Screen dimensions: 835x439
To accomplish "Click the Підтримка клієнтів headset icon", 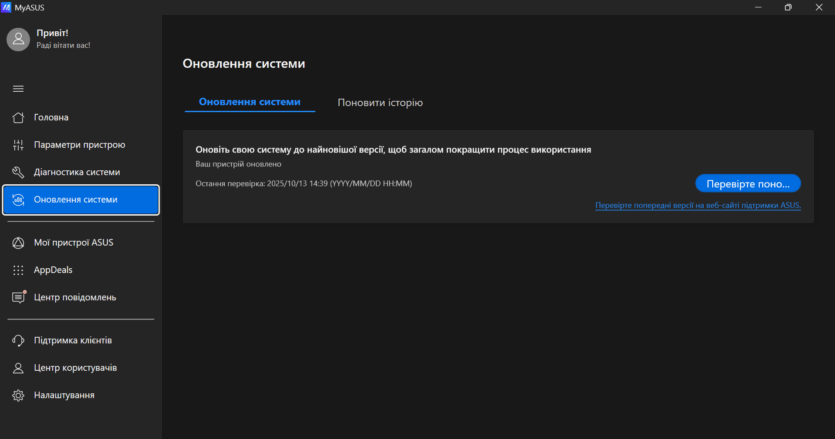I will [18, 340].
